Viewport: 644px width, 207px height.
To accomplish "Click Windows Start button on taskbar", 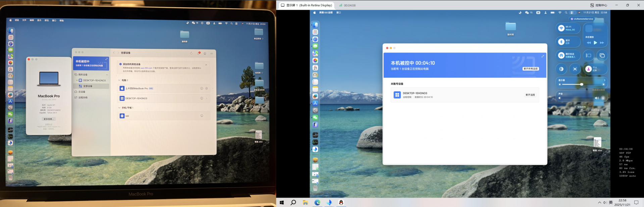I will 282,202.
